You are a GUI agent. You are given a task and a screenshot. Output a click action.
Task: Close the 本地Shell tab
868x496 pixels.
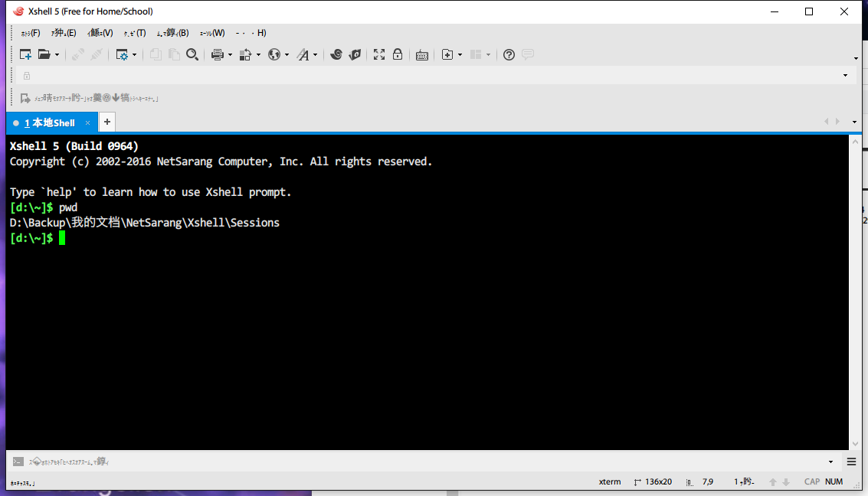click(88, 122)
